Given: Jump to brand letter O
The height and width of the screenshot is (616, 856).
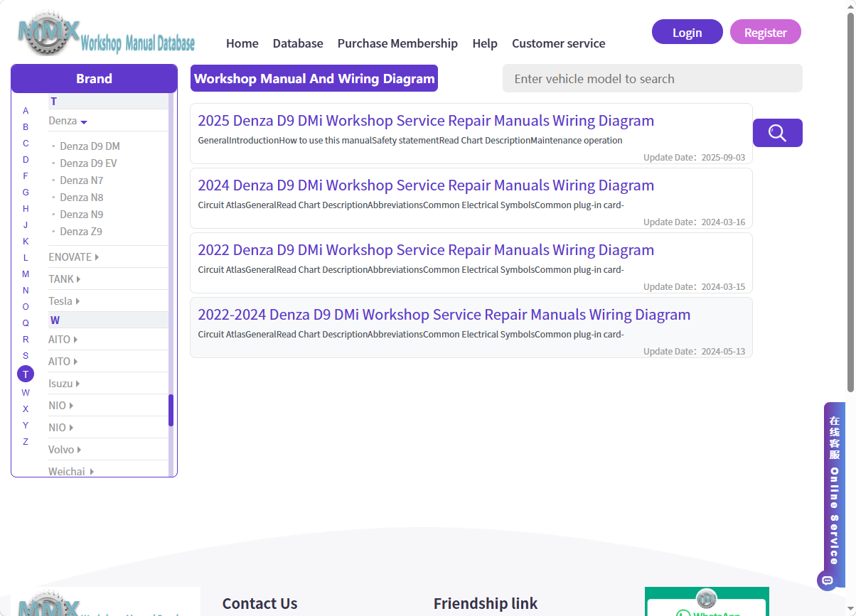Looking at the screenshot, I should point(26,307).
